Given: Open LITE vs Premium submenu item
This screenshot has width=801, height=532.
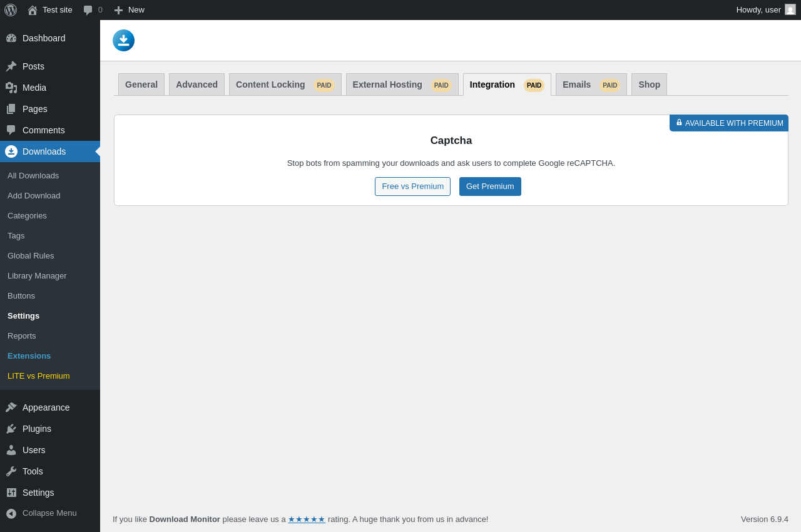Looking at the screenshot, I should tap(39, 376).
